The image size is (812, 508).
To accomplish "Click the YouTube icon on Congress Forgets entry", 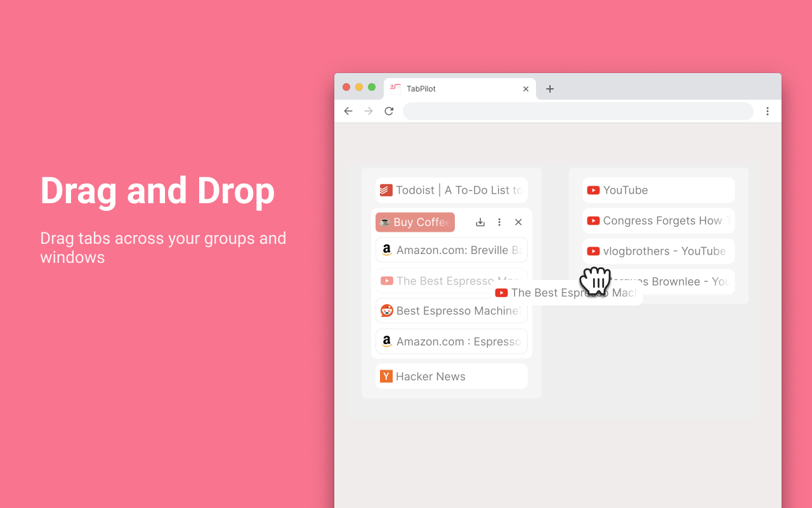I will (593, 220).
